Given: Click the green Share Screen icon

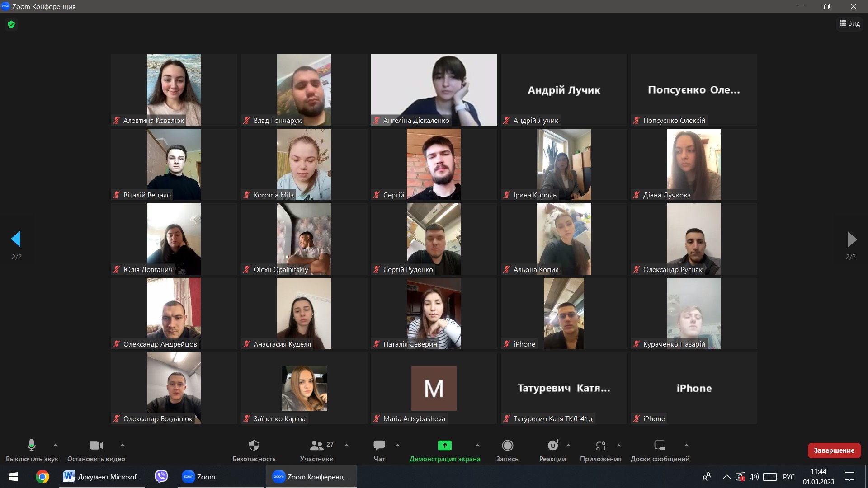Looking at the screenshot, I should (444, 446).
